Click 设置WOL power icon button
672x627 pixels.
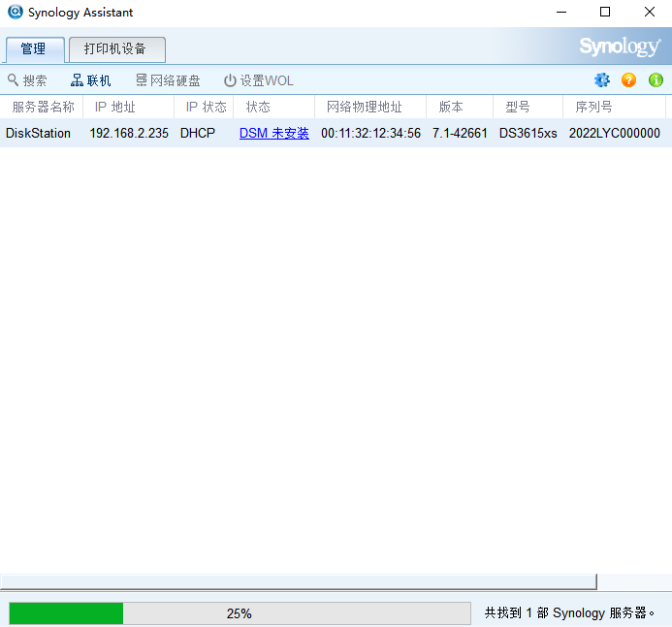pos(230,80)
